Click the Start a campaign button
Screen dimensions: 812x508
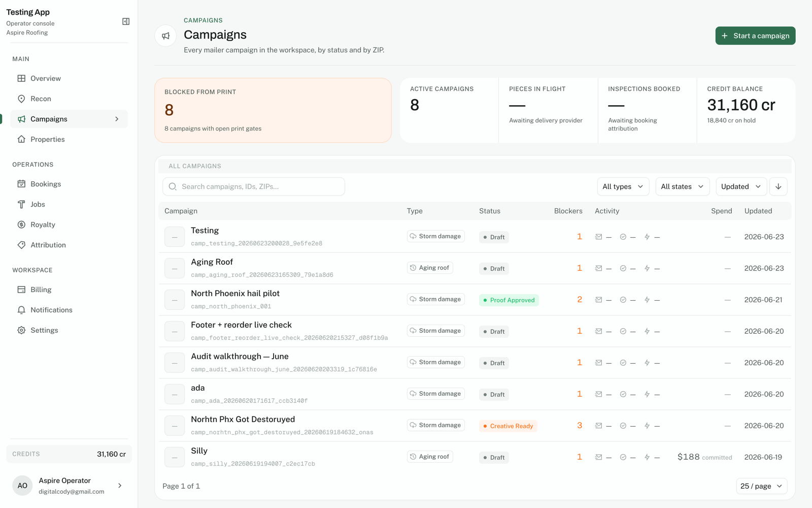[755, 36]
